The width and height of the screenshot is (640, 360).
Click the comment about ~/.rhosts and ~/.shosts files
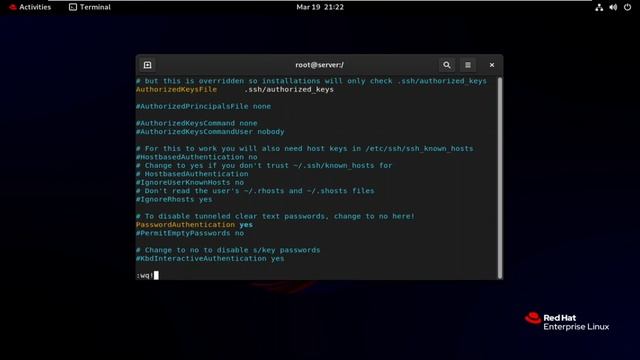tap(255, 191)
